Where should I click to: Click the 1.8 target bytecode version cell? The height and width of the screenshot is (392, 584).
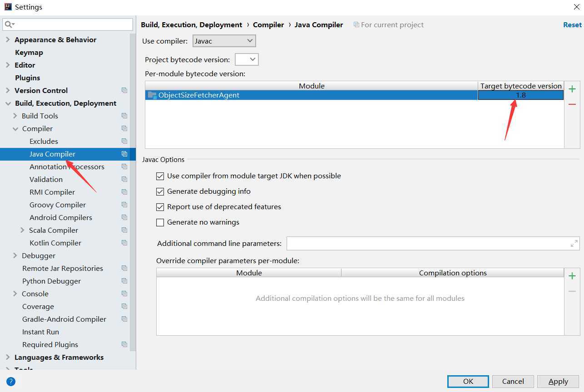pyautogui.click(x=521, y=95)
